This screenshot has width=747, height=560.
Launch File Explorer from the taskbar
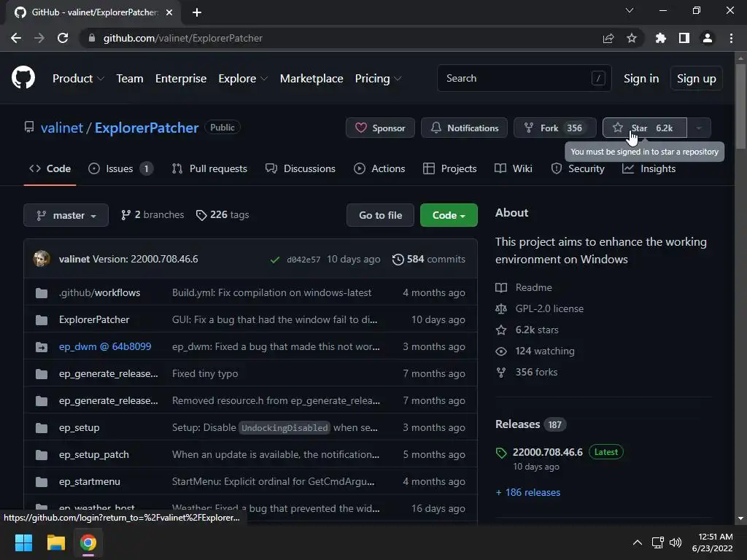pos(55,542)
